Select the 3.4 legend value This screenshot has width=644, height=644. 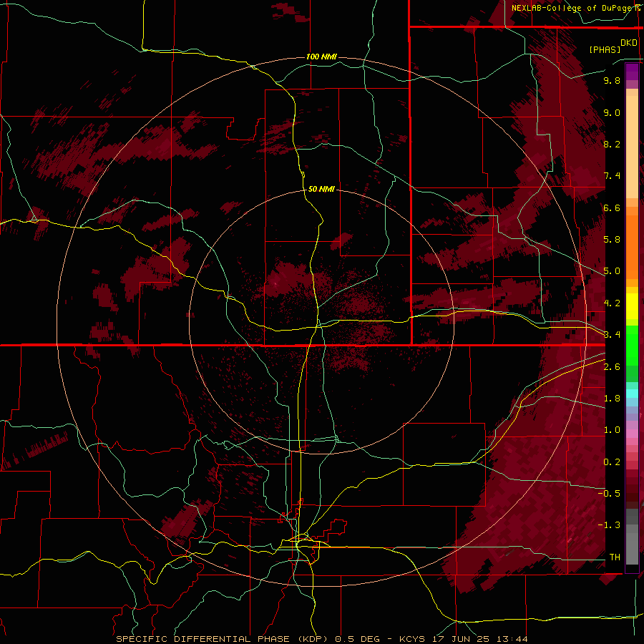click(x=612, y=335)
